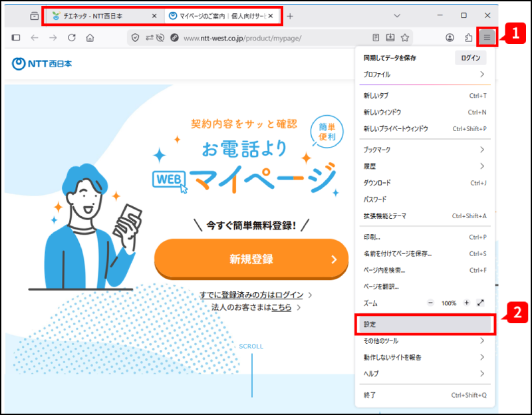532x415 pixels.
Task: Click the SCROLL indicator text
Action: [x=251, y=346]
